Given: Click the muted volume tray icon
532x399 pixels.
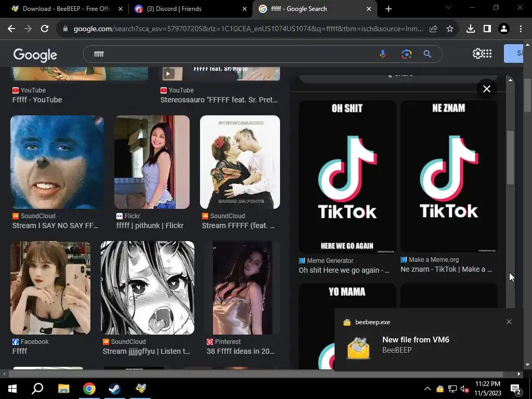Looking at the screenshot, I should (464, 389).
